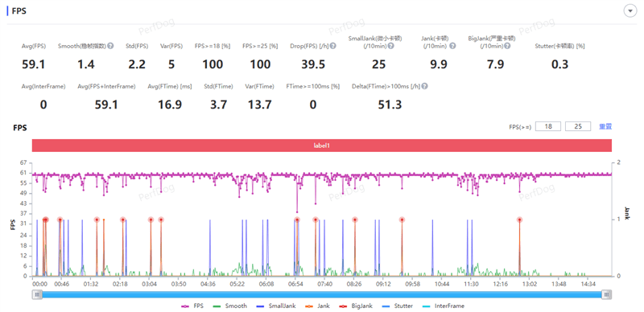Click the FPS threshold field showing 18
This screenshot has width=644, height=312.
tap(548, 126)
